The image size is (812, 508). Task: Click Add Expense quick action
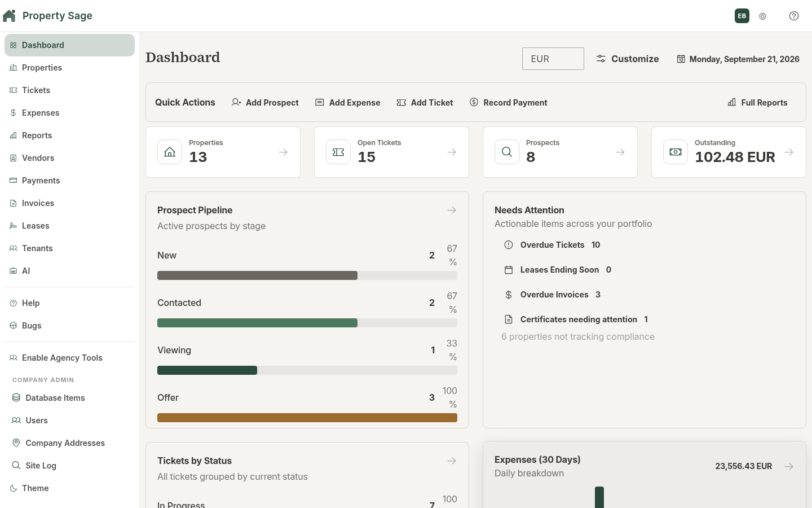pyautogui.click(x=348, y=103)
